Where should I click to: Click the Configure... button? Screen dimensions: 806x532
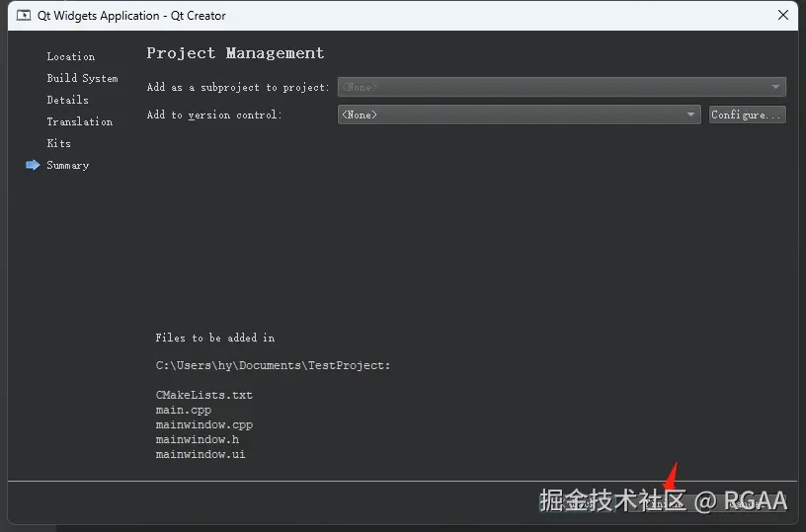click(747, 114)
